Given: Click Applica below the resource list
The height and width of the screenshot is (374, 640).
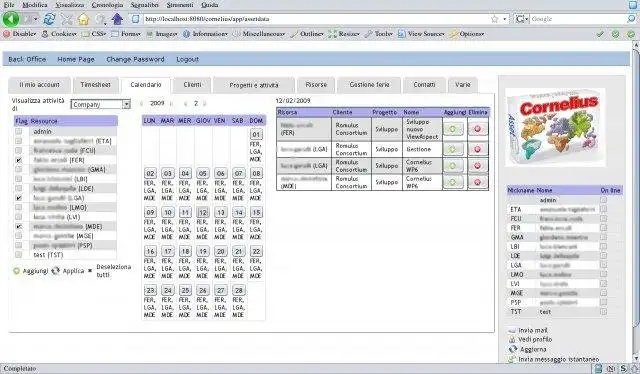Looking at the screenshot, I should [68, 271].
